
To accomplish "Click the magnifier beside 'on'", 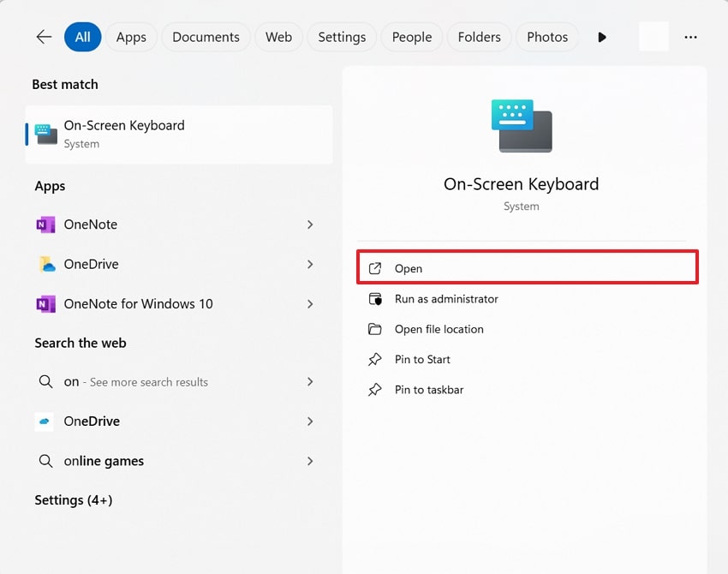I will pos(45,382).
